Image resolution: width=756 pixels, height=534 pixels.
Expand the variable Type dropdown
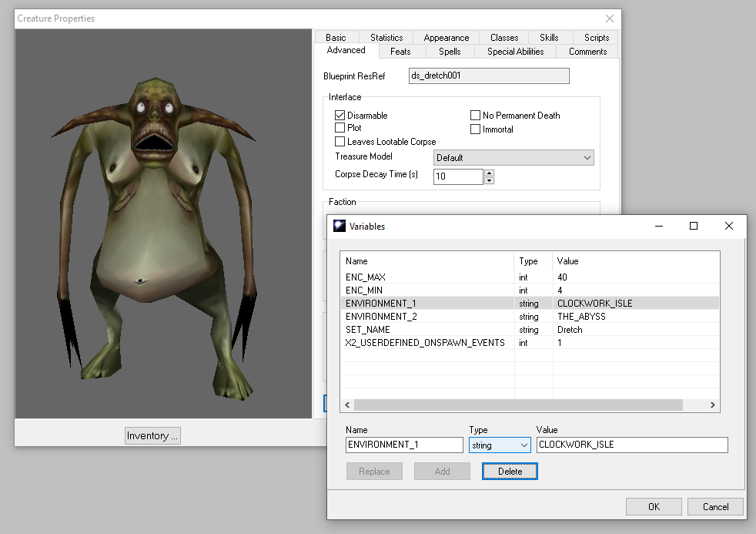coord(500,445)
